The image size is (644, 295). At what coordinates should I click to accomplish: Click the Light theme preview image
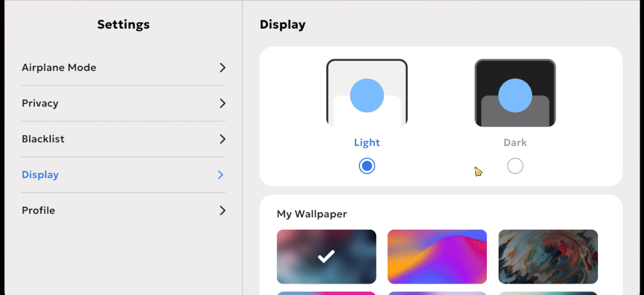tap(367, 93)
